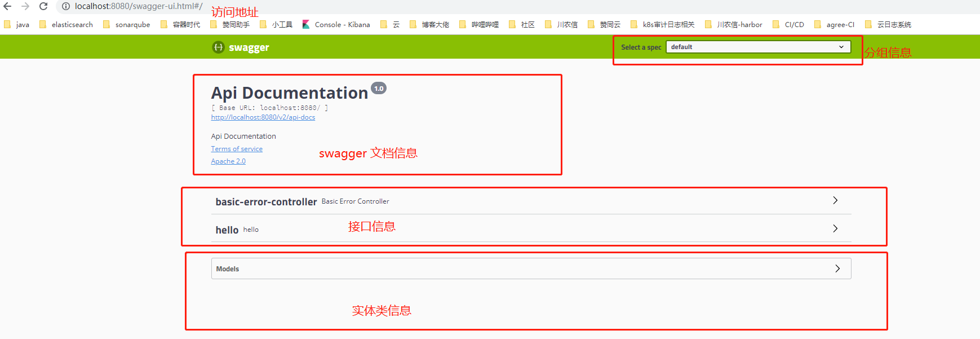The image size is (980, 339).
Task: Click the Basic Error Controller description
Action: point(355,201)
